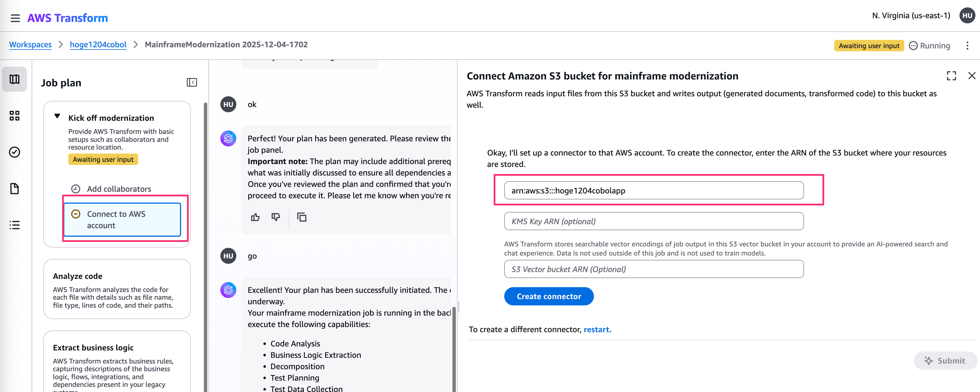Open the dashboard grid sidebar icon
The height and width of the screenshot is (392, 980).
click(x=15, y=116)
